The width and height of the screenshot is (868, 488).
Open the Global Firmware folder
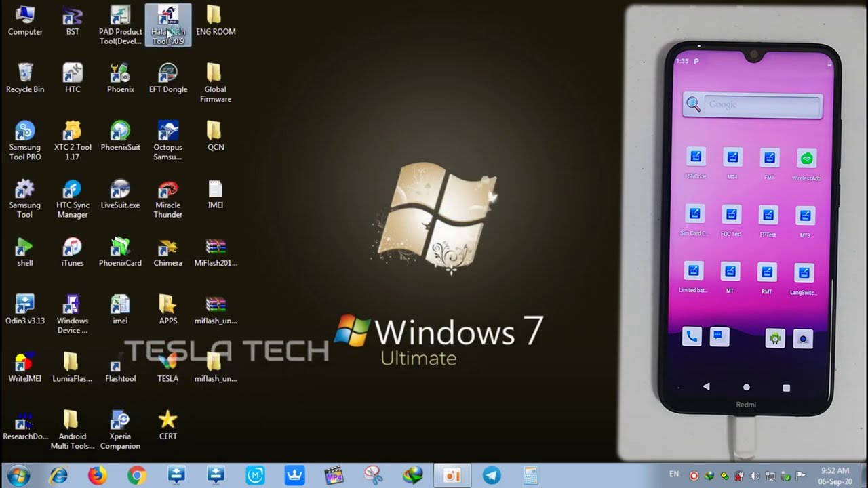[x=216, y=83]
